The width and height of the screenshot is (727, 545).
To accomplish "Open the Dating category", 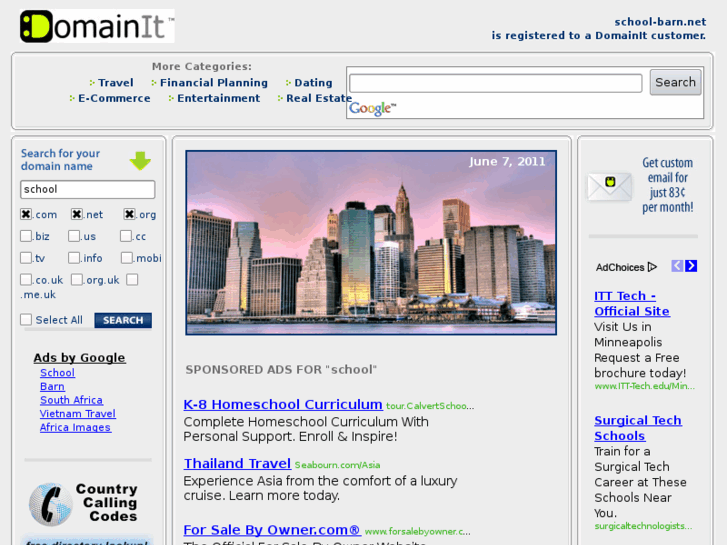I will [x=313, y=83].
